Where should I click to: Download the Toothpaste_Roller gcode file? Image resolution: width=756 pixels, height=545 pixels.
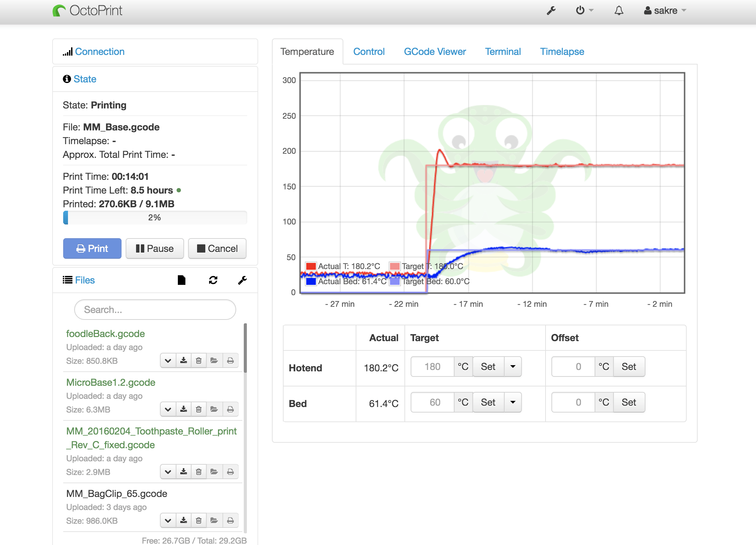click(x=184, y=472)
